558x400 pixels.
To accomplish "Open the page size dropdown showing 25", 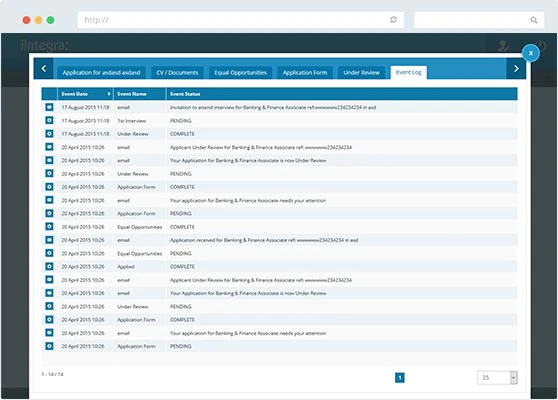I will coord(497,378).
